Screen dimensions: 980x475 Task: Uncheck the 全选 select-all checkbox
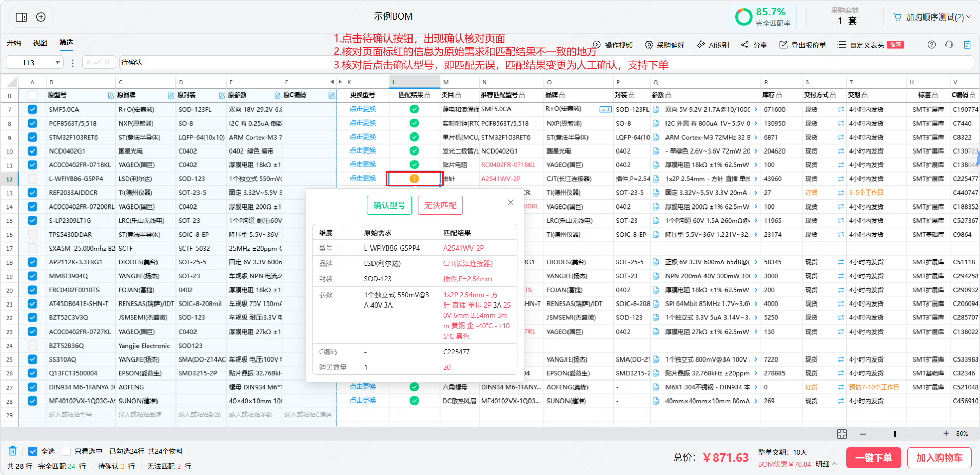tap(33, 451)
